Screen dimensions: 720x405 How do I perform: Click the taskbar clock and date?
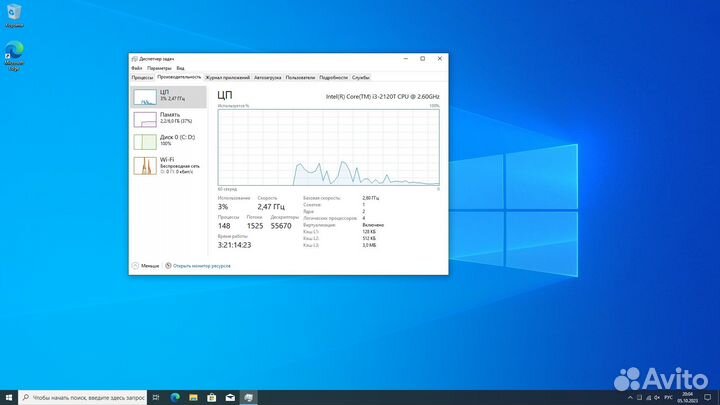pos(687,398)
